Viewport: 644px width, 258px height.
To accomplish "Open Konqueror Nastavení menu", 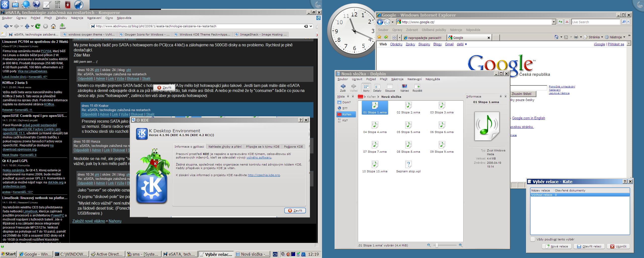I will tap(94, 18).
